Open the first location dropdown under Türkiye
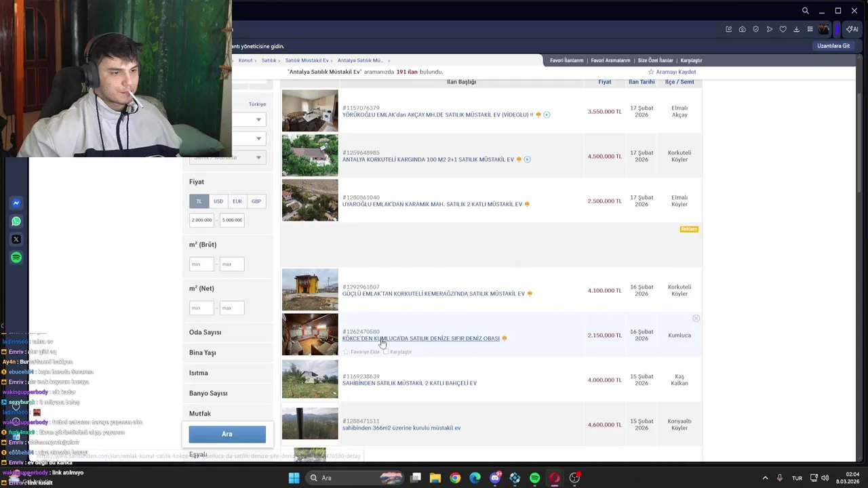 248,119
